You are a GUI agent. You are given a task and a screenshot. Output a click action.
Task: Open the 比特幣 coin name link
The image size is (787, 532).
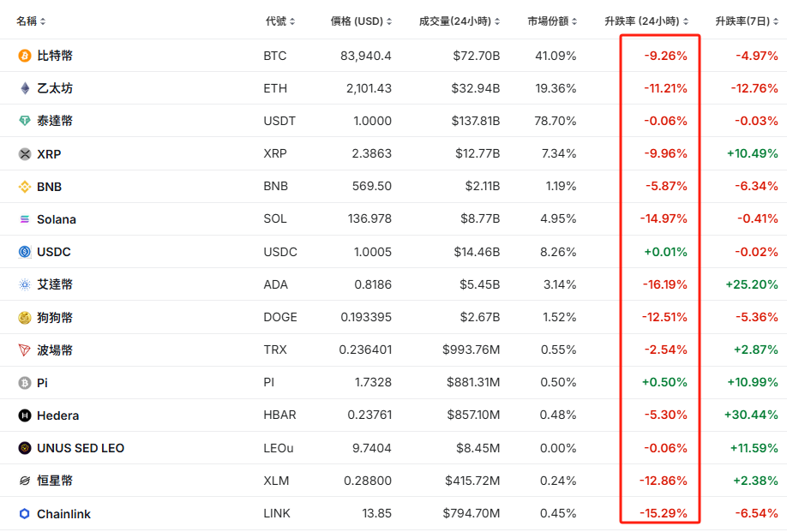point(55,56)
